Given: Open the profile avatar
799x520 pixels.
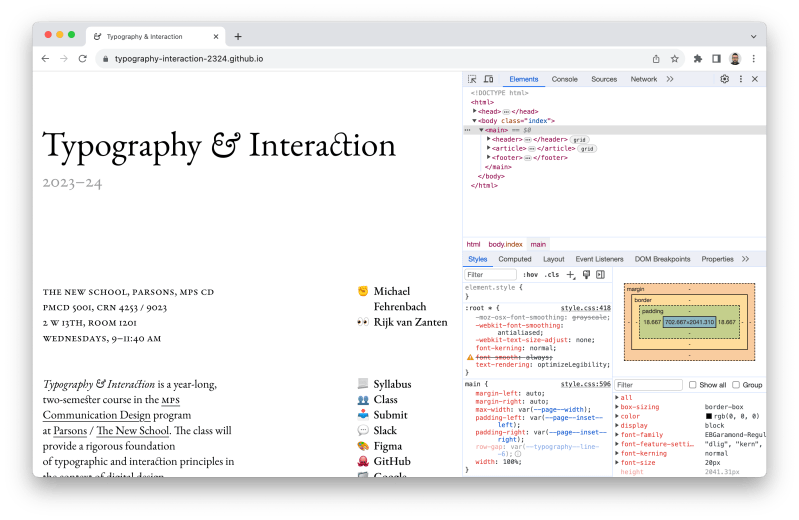Looking at the screenshot, I should tap(735, 59).
